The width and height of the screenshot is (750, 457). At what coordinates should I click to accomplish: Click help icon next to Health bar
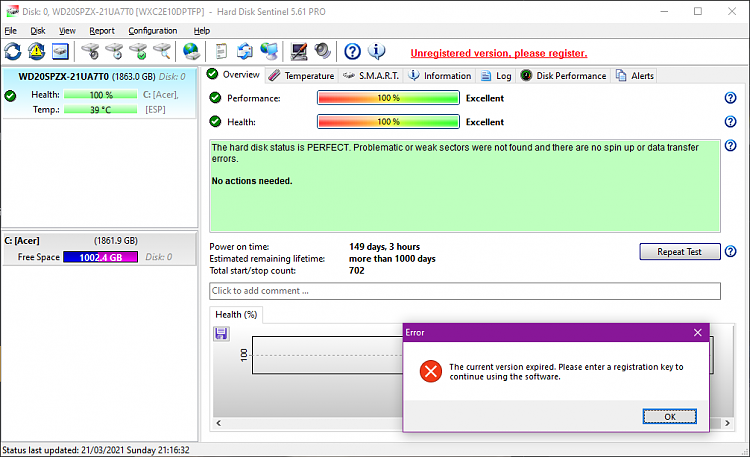click(x=730, y=122)
